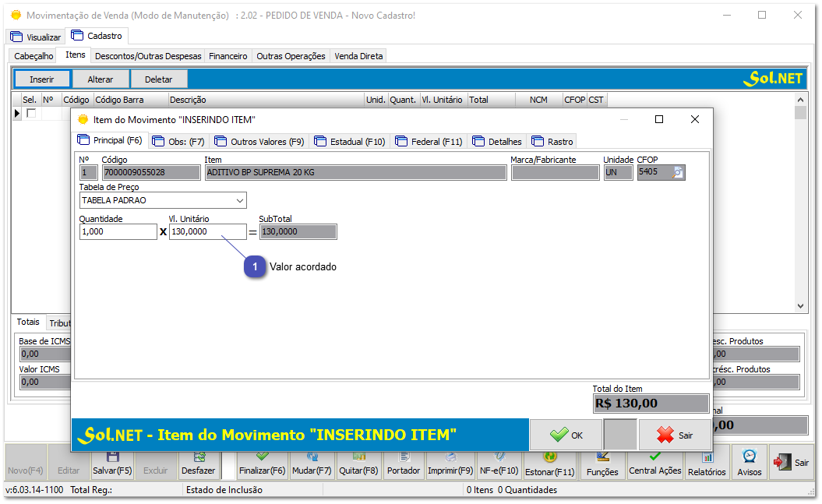Tick the Sel. checkbox in first grid row
The width and height of the screenshot is (822, 504).
click(x=31, y=114)
